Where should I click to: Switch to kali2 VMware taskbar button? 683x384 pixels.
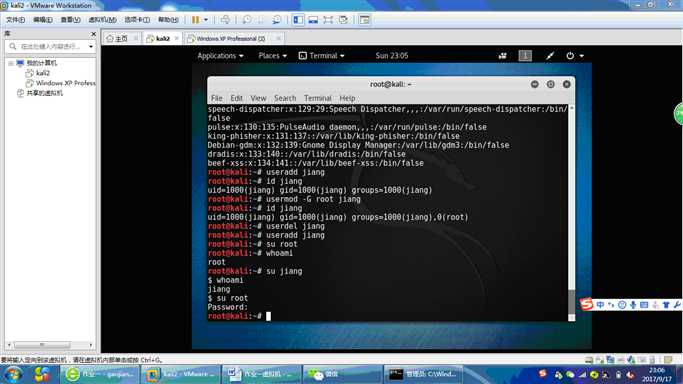[180, 374]
